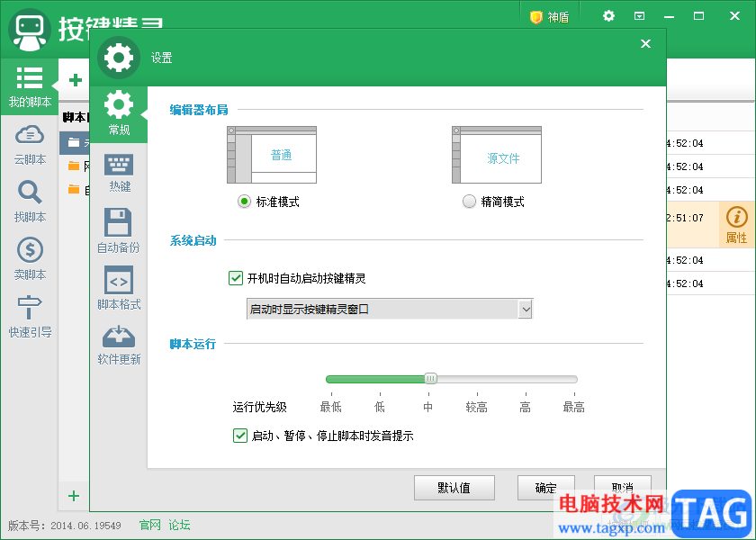The height and width of the screenshot is (540, 756).
Task: Select the highlighted folder in script tree
Action: 75,143
